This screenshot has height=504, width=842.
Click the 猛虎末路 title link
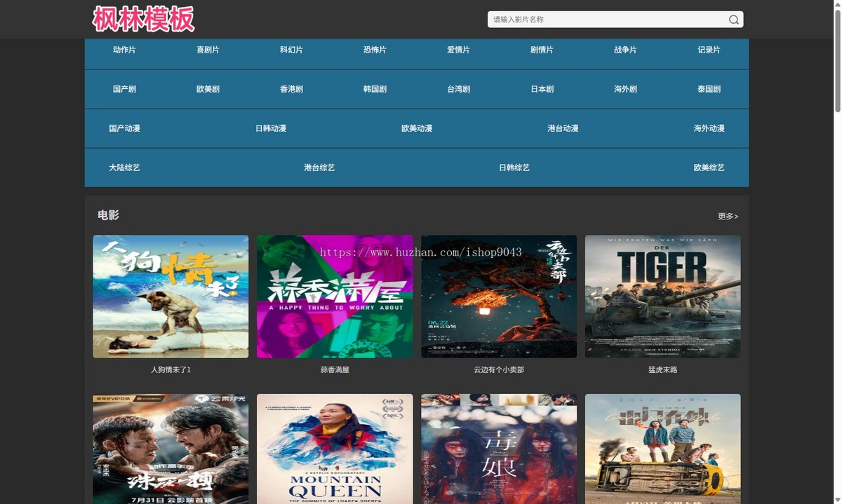click(662, 369)
